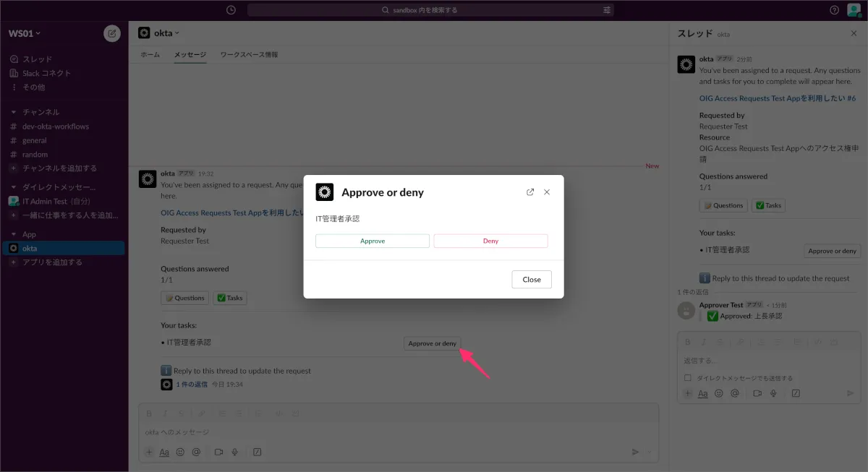Focus the sandbox search field

[430, 10]
